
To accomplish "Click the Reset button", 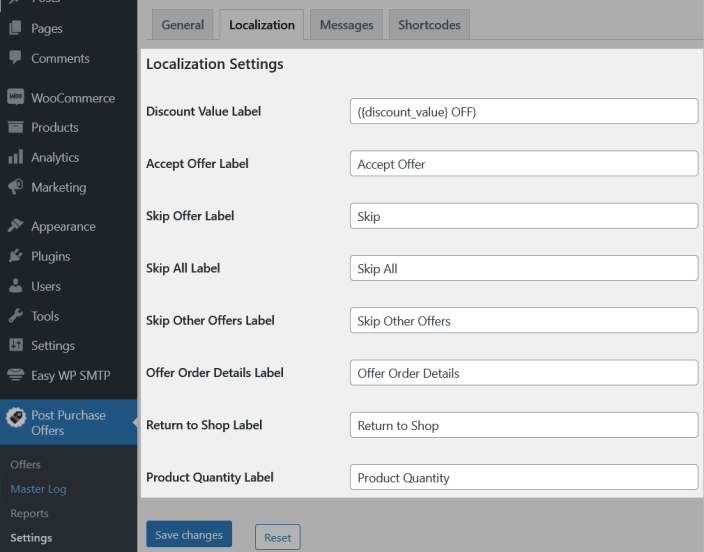I will pyautogui.click(x=277, y=537).
